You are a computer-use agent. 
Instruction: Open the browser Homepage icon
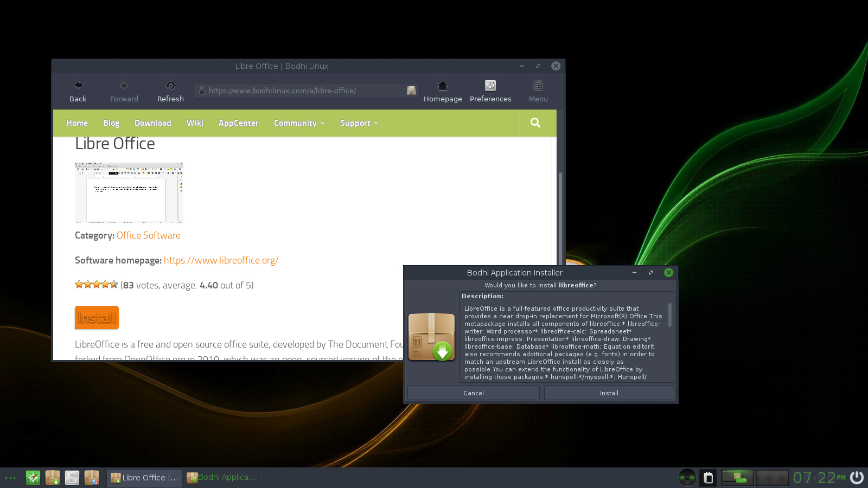tap(443, 91)
